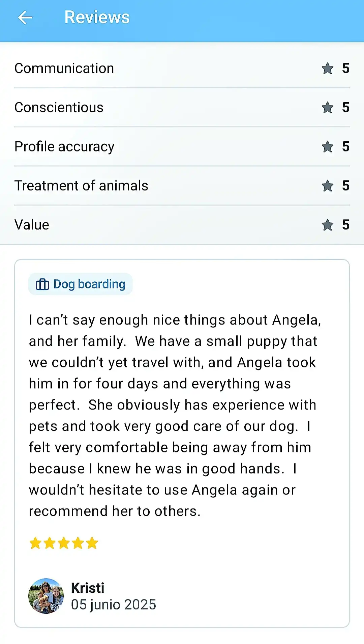Click the Communication rating star icon
This screenshot has height=644, width=364.
[327, 68]
